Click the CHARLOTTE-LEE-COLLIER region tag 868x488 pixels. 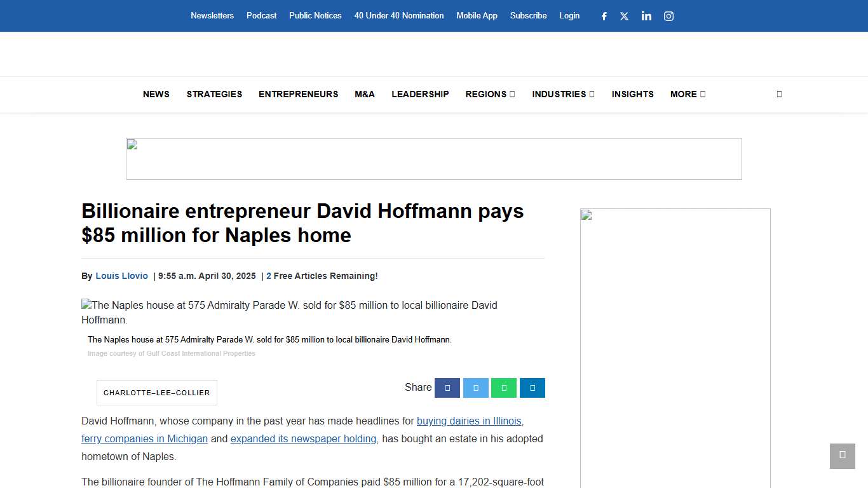pos(156,393)
